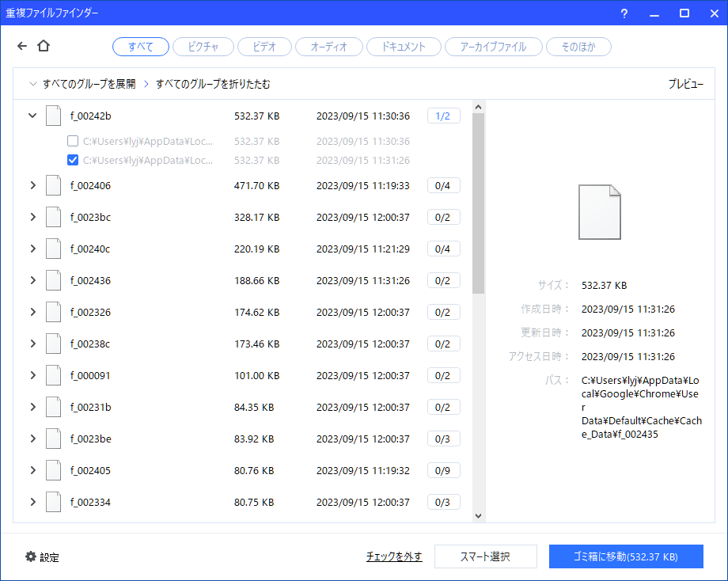Image resolution: width=728 pixels, height=581 pixels.
Task: Click the f_002436 file name
Action: tap(90, 280)
